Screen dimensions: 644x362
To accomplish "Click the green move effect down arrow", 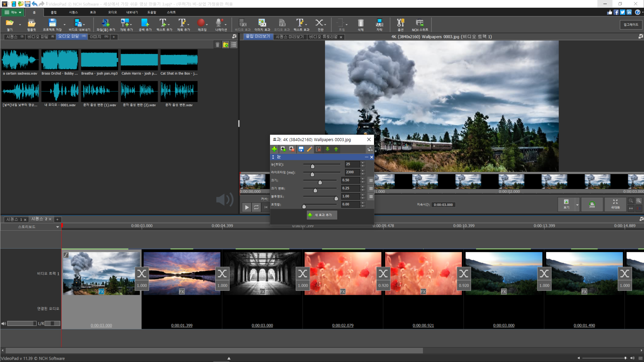I will tap(327, 149).
